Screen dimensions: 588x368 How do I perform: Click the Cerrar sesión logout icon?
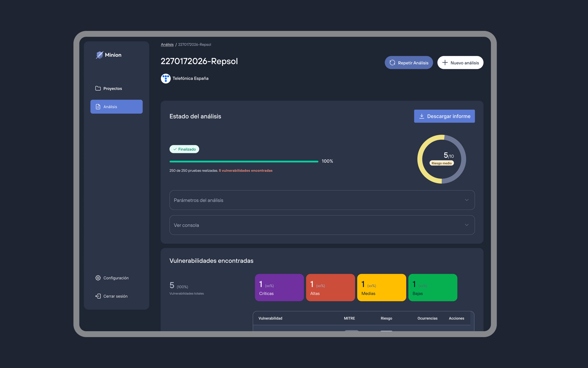[x=98, y=296]
